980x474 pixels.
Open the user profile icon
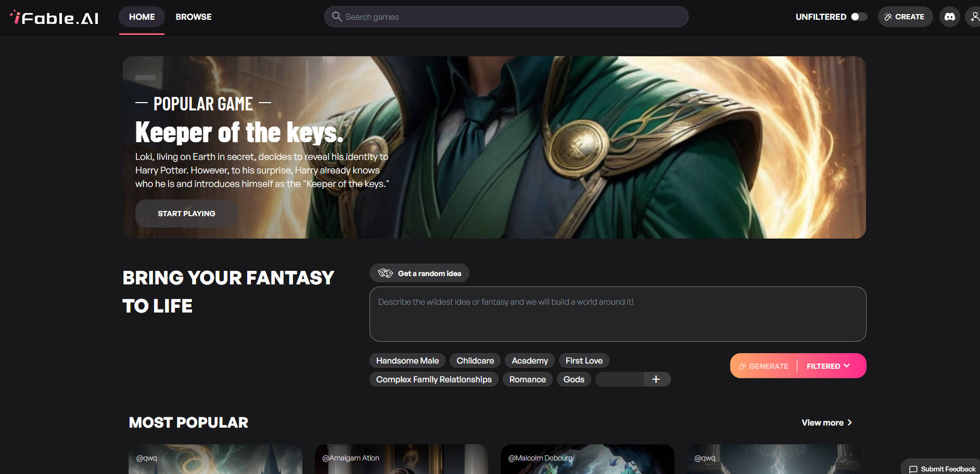point(974,17)
